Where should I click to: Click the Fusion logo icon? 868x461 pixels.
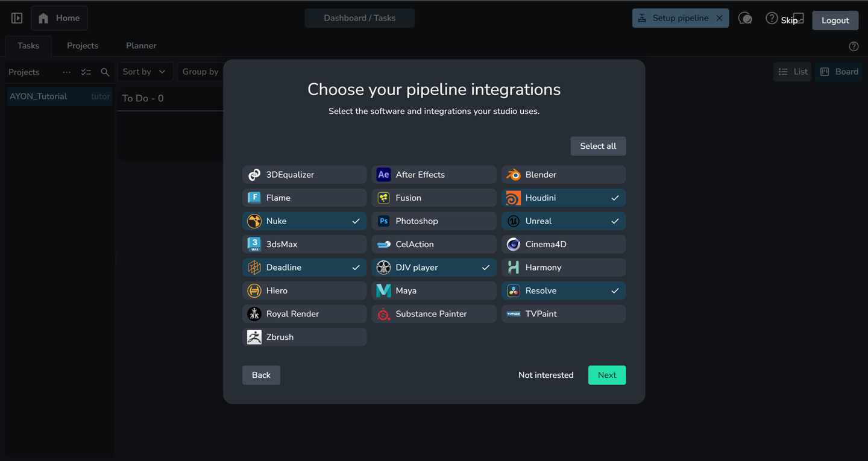[x=383, y=198]
